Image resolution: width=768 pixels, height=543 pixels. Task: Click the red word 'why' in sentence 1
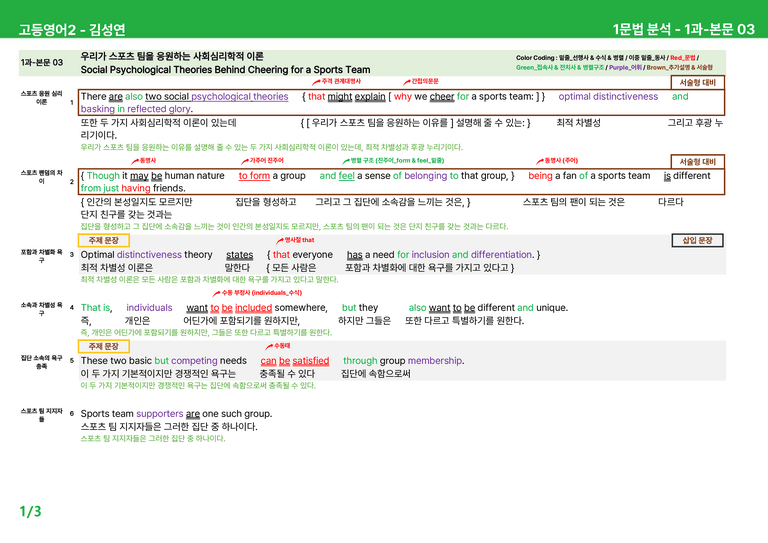(403, 97)
